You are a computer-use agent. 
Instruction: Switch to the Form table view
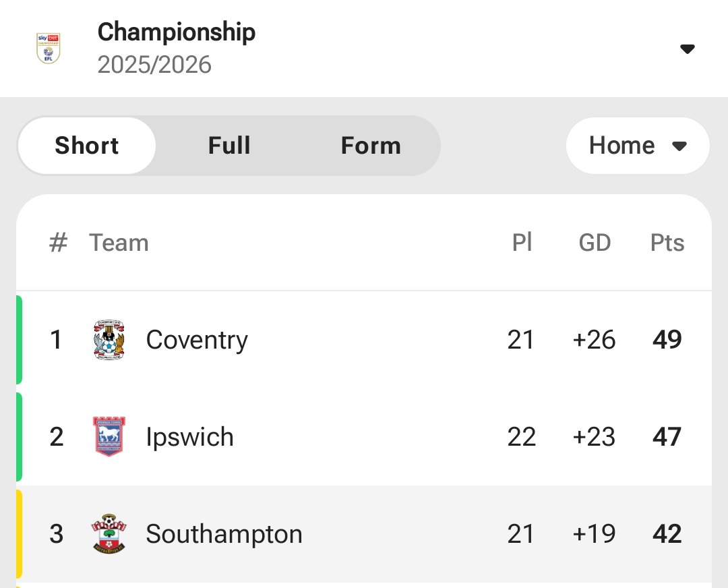click(371, 146)
